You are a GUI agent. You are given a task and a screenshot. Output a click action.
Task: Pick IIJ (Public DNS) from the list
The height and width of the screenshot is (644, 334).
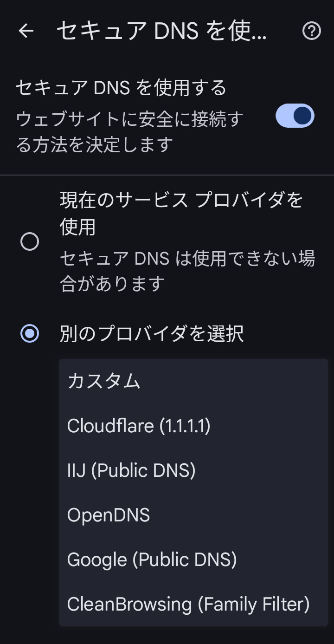pyautogui.click(x=131, y=470)
